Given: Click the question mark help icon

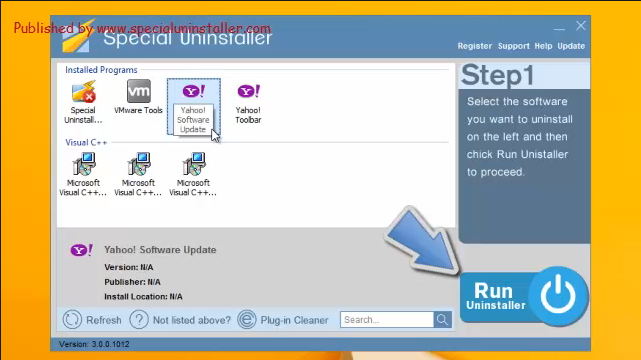Looking at the screenshot, I should (x=139, y=320).
